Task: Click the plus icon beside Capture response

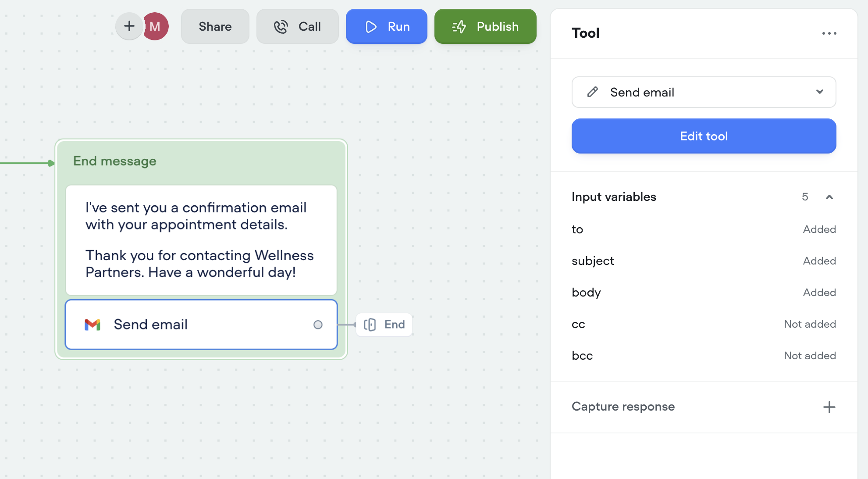Action: pyautogui.click(x=829, y=407)
